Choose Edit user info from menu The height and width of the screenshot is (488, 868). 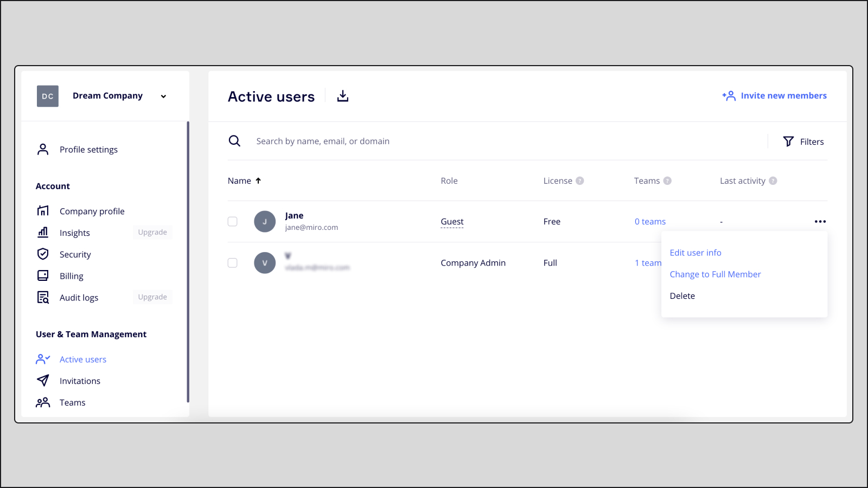(695, 253)
